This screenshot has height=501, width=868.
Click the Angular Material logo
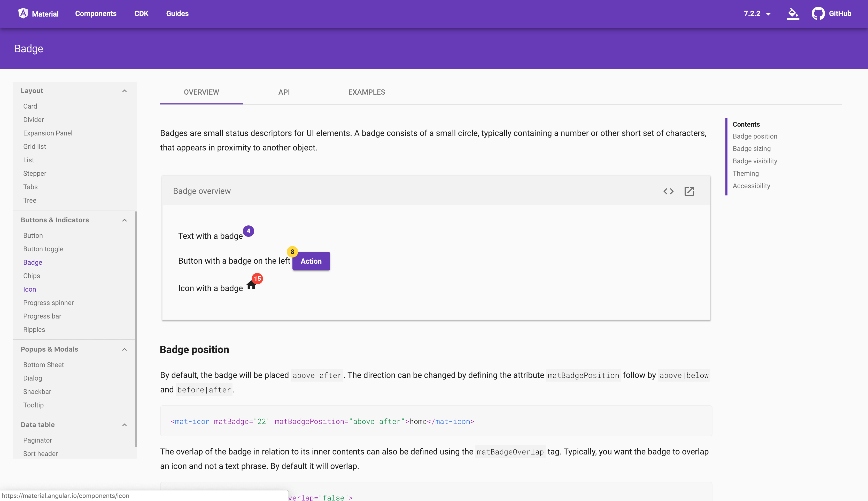[x=23, y=13]
